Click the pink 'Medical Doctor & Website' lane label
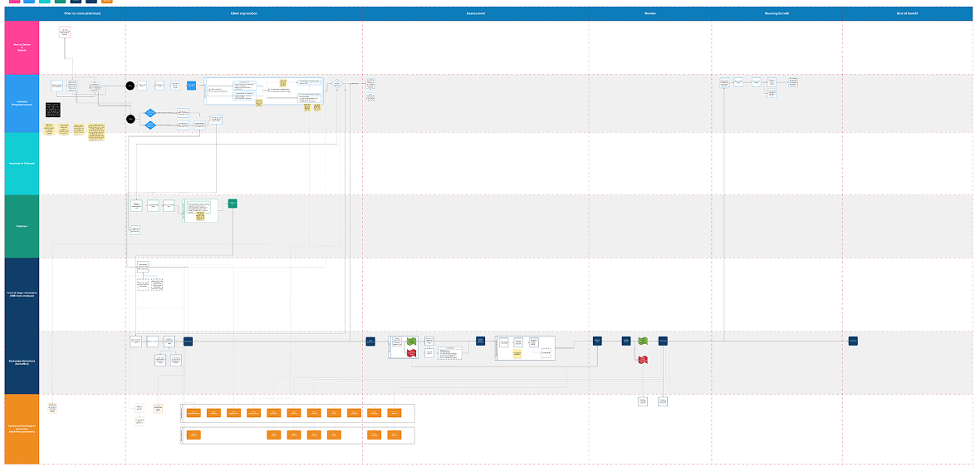 tap(22, 47)
